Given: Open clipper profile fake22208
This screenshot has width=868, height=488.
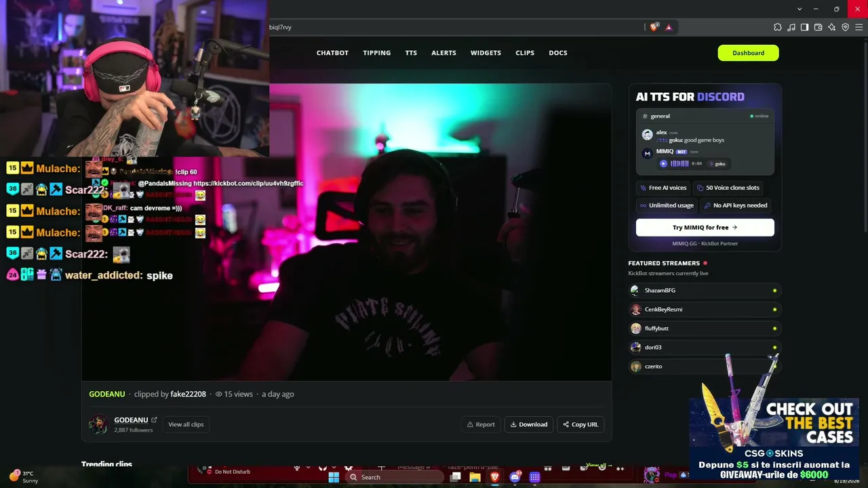Looking at the screenshot, I should tap(189, 394).
